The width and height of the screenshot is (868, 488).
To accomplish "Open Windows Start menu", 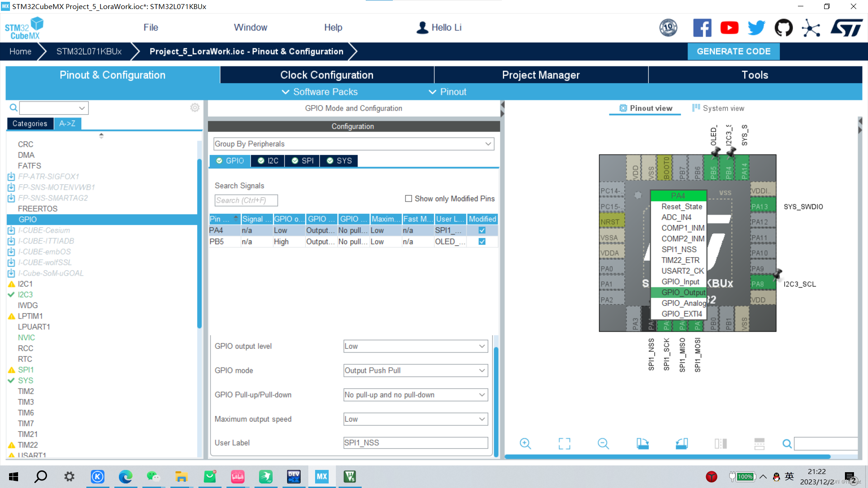I will (x=14, y=477).
